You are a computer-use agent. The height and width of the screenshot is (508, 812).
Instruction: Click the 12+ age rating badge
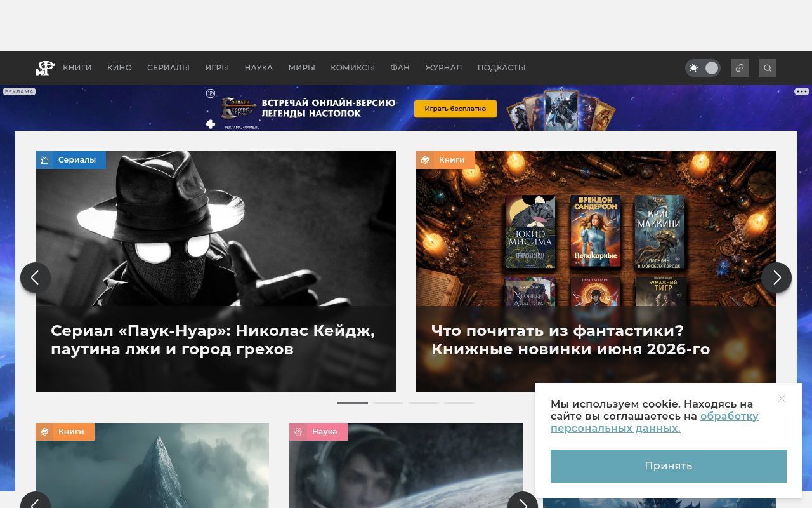(x=211, y=93)
